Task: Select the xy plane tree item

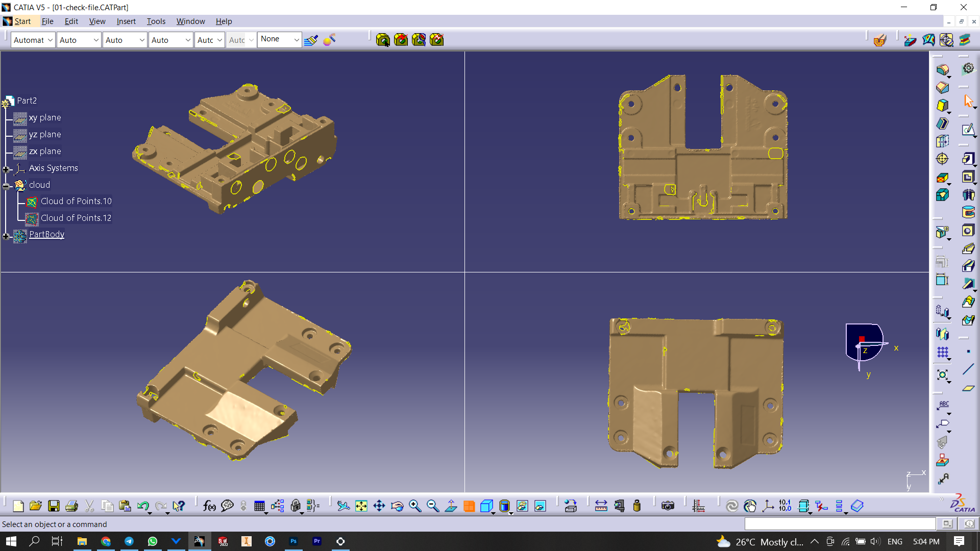Action: coord(45,117)
